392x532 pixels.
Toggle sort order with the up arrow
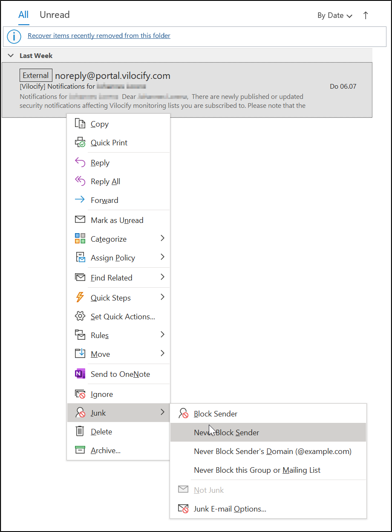(x=366, y=15)
